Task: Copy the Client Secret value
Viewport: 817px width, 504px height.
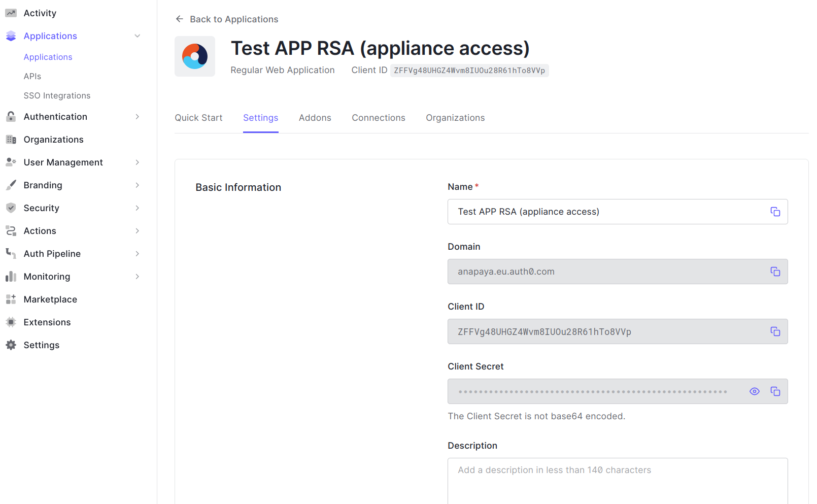Action: (775, 391)
